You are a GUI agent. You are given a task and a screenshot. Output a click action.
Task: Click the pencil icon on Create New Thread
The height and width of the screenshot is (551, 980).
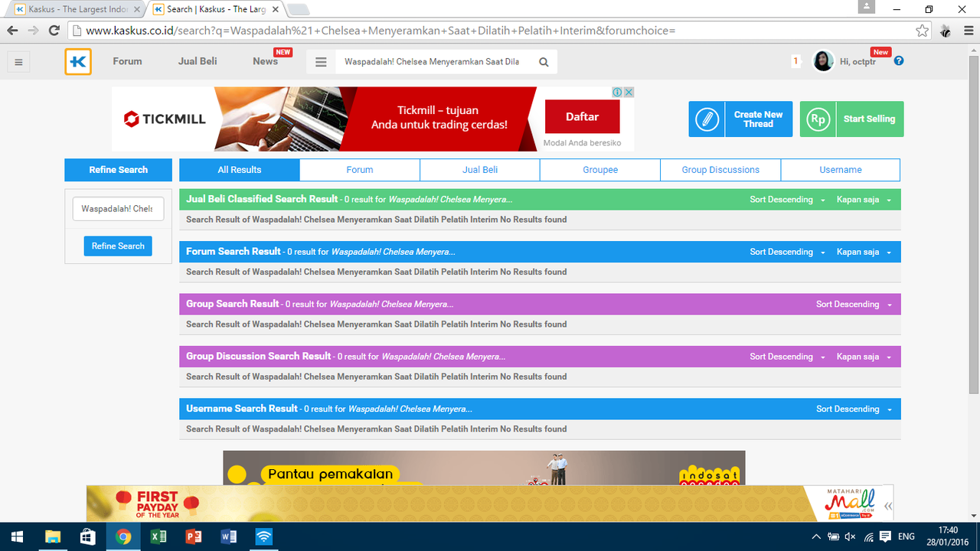click(x=707, y=119)
